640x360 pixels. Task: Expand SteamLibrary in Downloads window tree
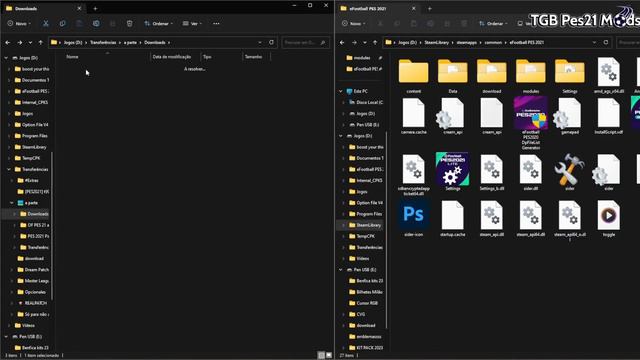click(9, 147)
